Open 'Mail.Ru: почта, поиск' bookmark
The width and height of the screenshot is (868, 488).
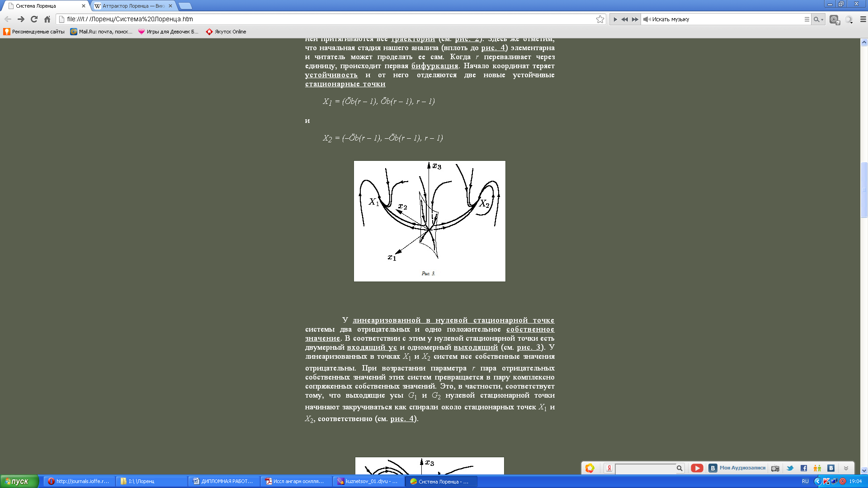coord(102,32)
